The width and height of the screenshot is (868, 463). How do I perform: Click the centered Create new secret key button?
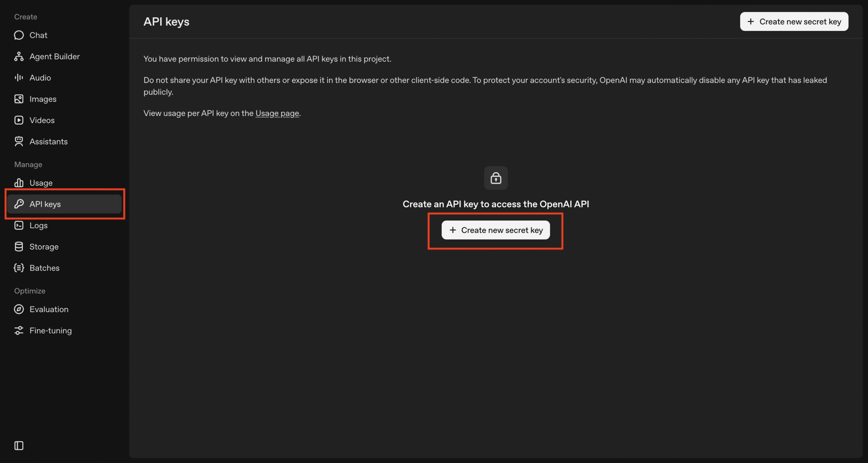point(495,230)
